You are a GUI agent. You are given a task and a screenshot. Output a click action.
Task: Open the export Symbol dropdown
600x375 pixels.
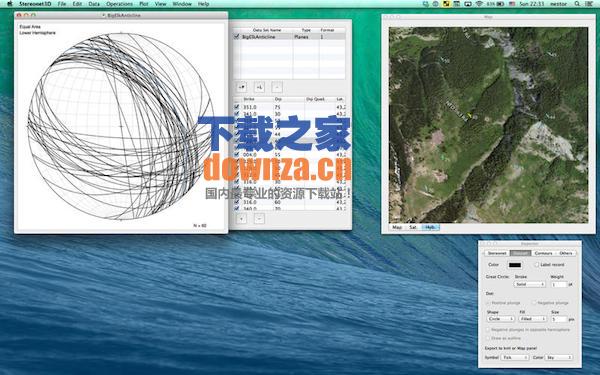pos(515,357)
